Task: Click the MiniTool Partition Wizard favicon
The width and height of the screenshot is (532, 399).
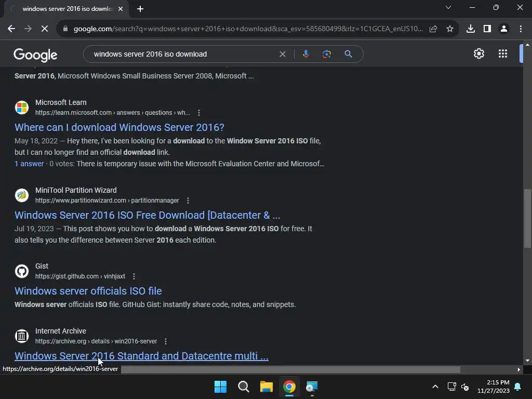Action: pos(22,195)
